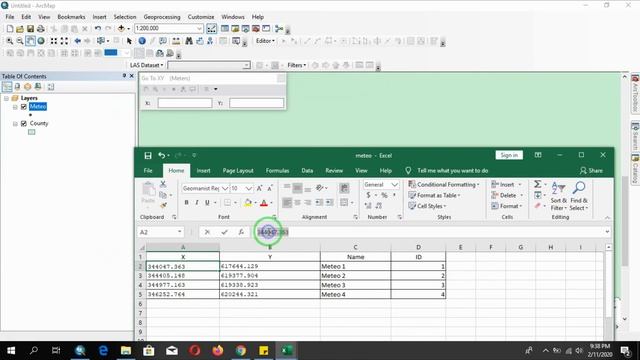This screenshot has height=360, width=640.
Task: Go back to previous extent arrow
Action: [78, 41]
